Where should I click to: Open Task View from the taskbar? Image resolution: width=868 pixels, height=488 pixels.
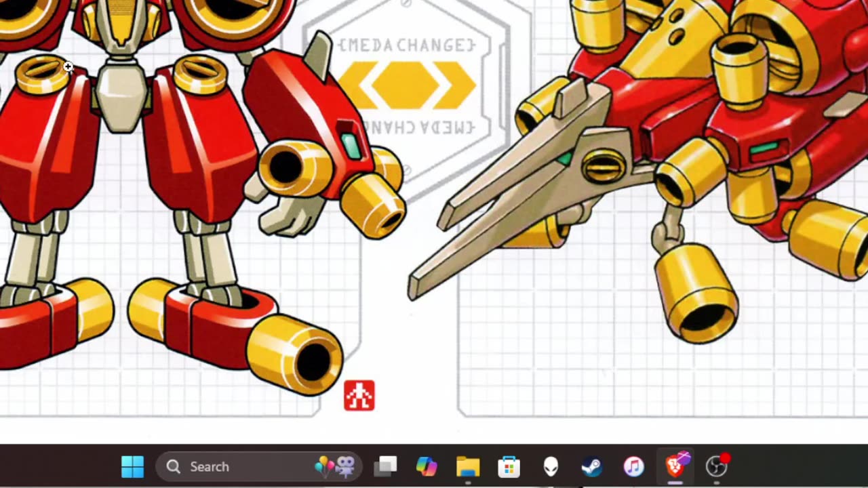[x=386, y=466]
